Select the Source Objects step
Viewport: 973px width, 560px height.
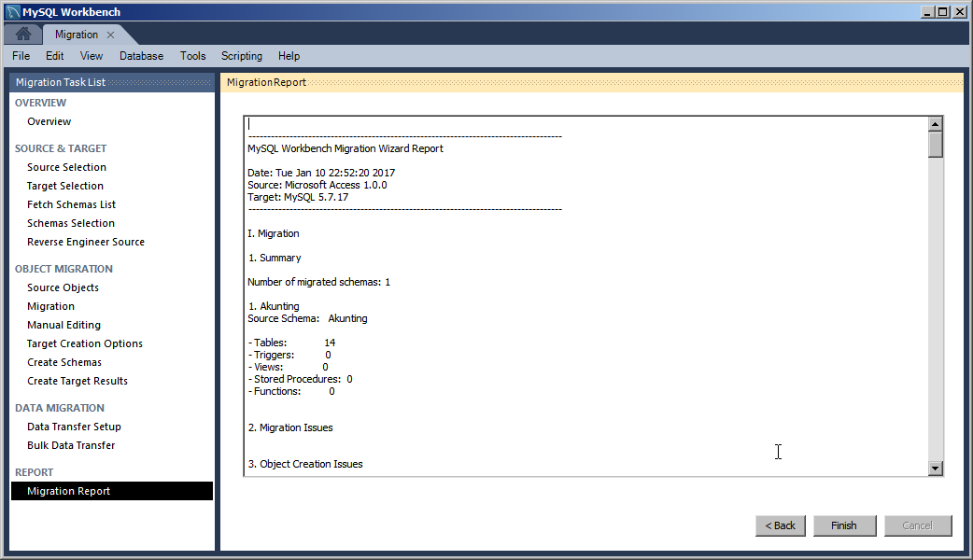(x=63, y=287)
